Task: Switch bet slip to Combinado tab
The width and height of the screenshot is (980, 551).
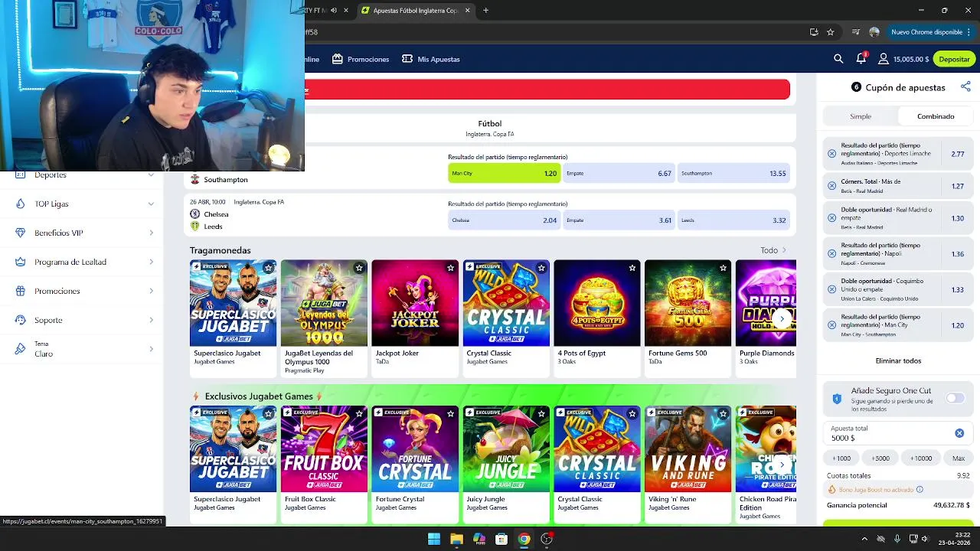Action: pyautogui.click(x=936, y=116)
